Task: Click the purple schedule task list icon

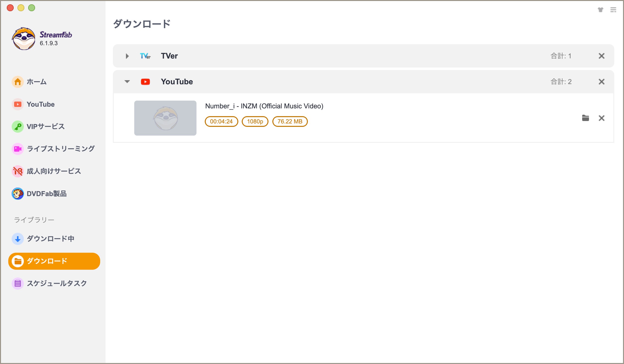Action: pos(18,283)
